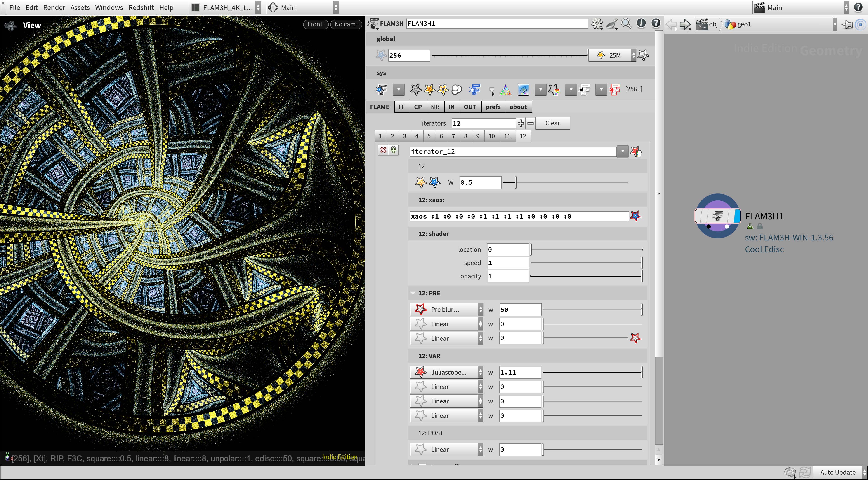Screen dimensions: 868x480
Task: Click the info circle icon beside the gear
Action: click(641, 23)
